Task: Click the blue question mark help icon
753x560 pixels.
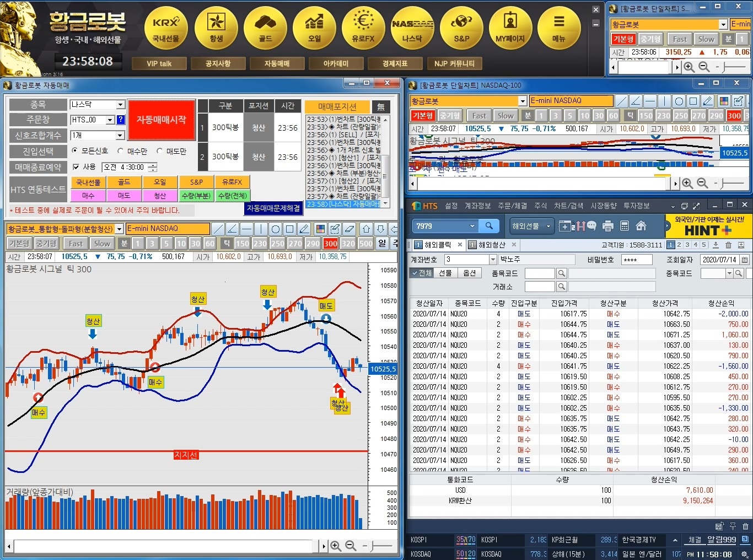Action: pos(121,120)
